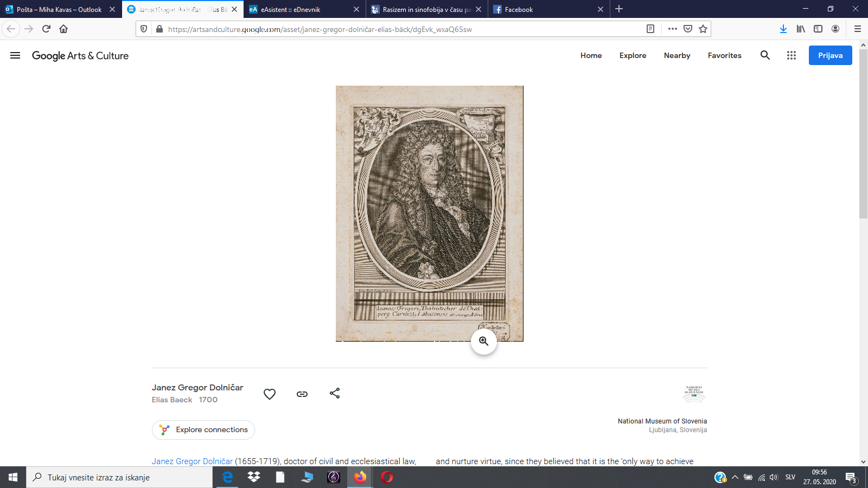Favorite the artwork with heart icon

(x=270, y=394)
